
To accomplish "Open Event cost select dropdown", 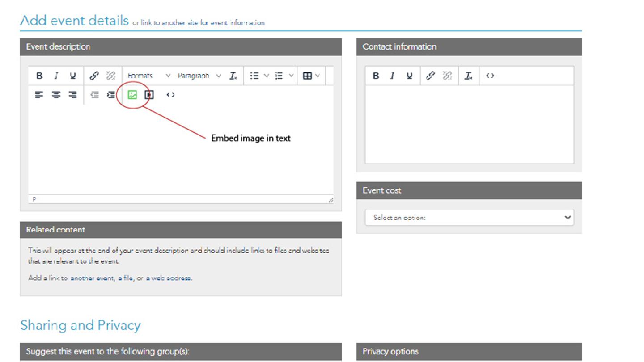I will tap(469, 218).
